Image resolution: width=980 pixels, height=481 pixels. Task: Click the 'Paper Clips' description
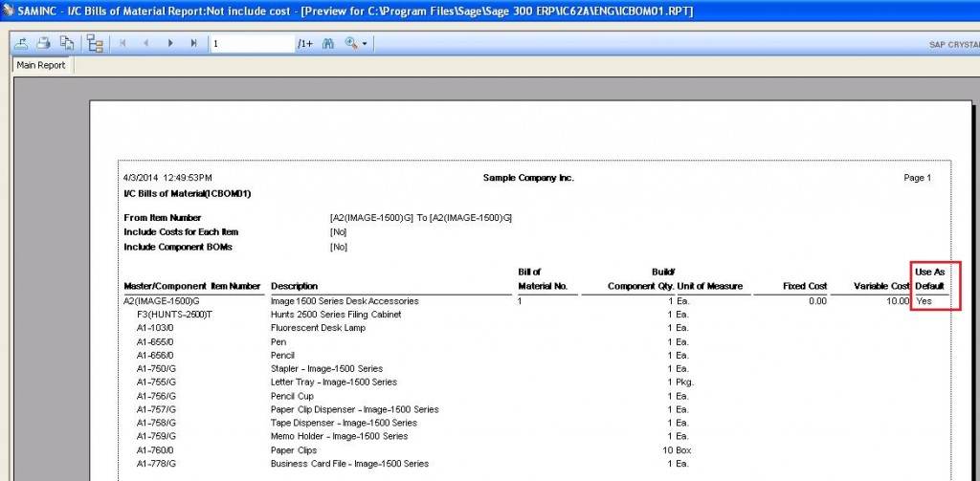click(x=294, y=450)
